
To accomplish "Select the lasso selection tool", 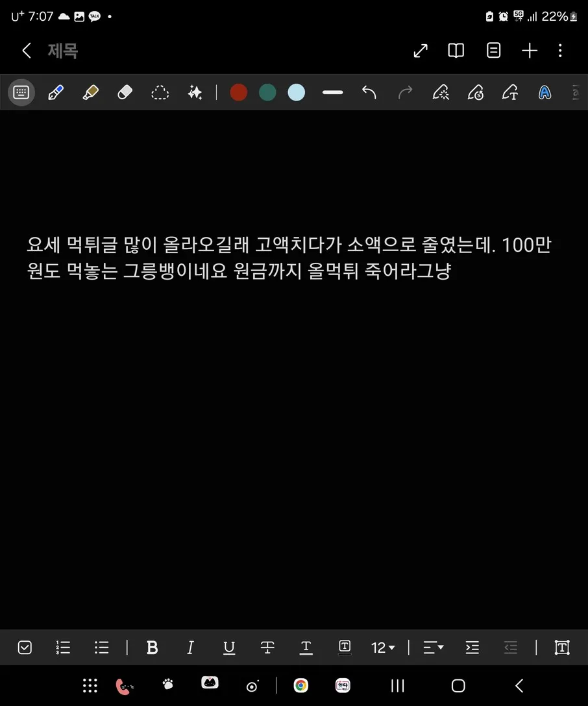I will (x=160, y=93).
